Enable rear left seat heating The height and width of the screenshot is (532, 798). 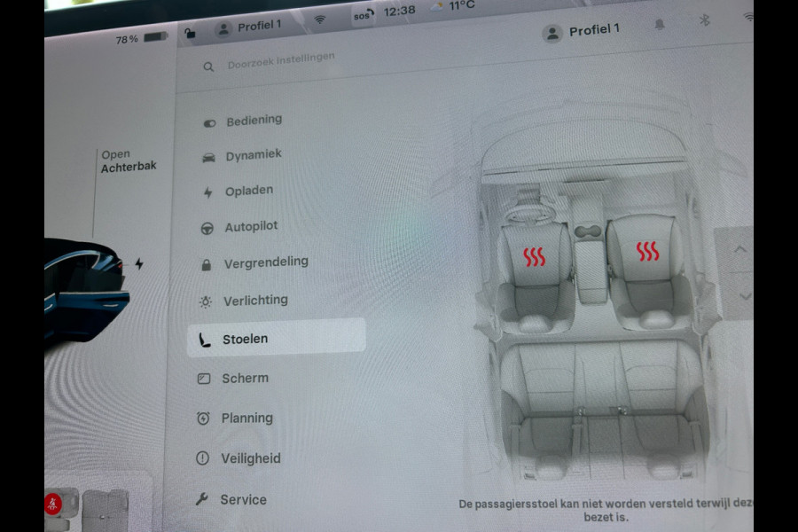(550, 408)
